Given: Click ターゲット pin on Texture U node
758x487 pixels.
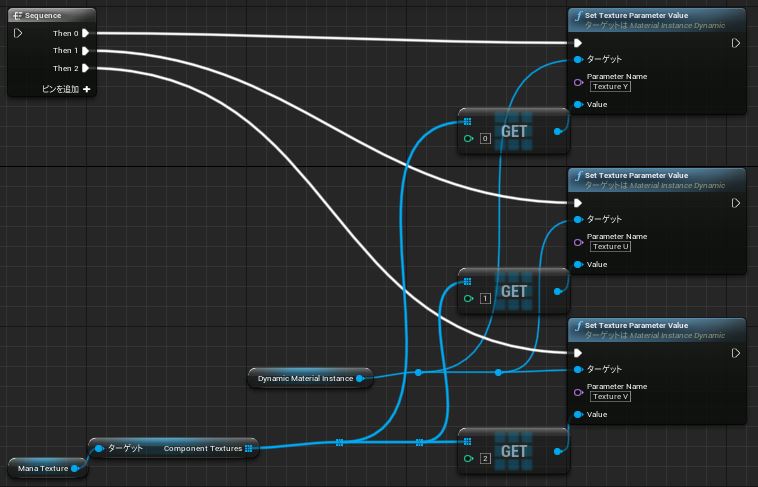Looking at the screenshot, I should [578, 220].
